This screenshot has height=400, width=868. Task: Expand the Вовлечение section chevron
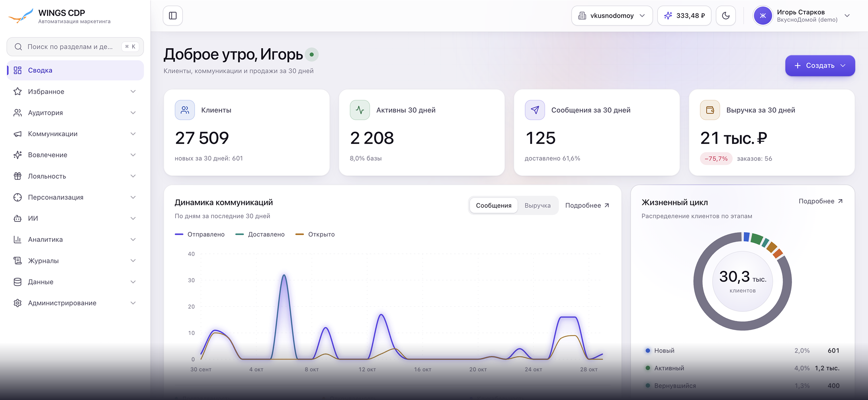click(133, 155)
